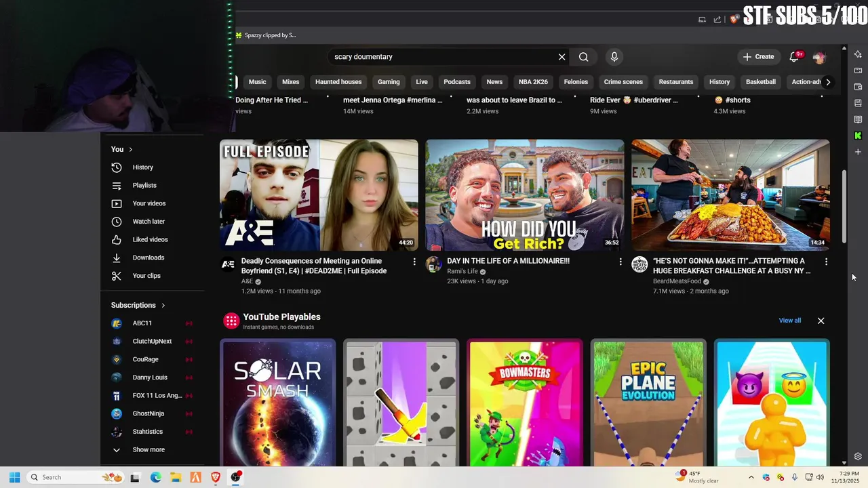Launch Microsoft Edge from the taskbar

[x=155, y=477]
